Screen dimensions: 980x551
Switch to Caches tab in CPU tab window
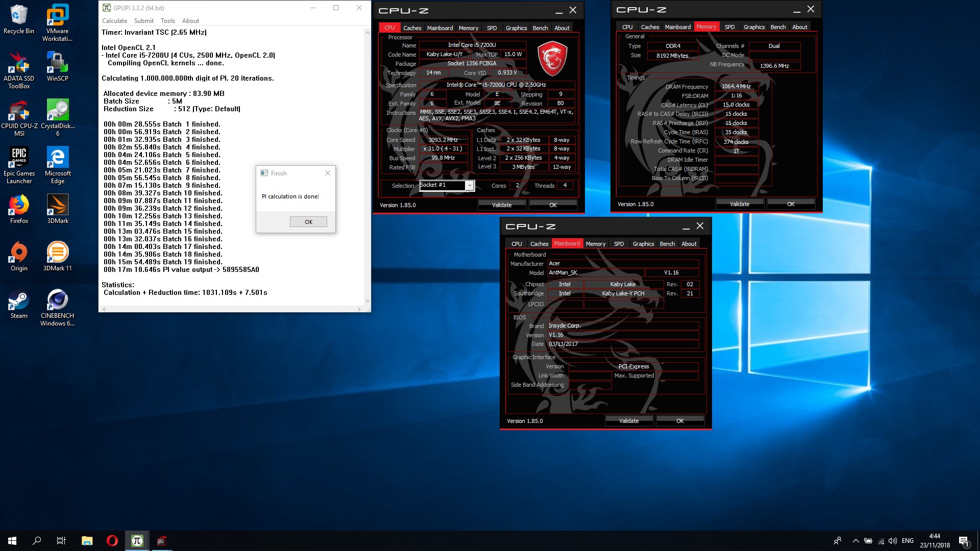pyautogui.click(x=412, y=28)
